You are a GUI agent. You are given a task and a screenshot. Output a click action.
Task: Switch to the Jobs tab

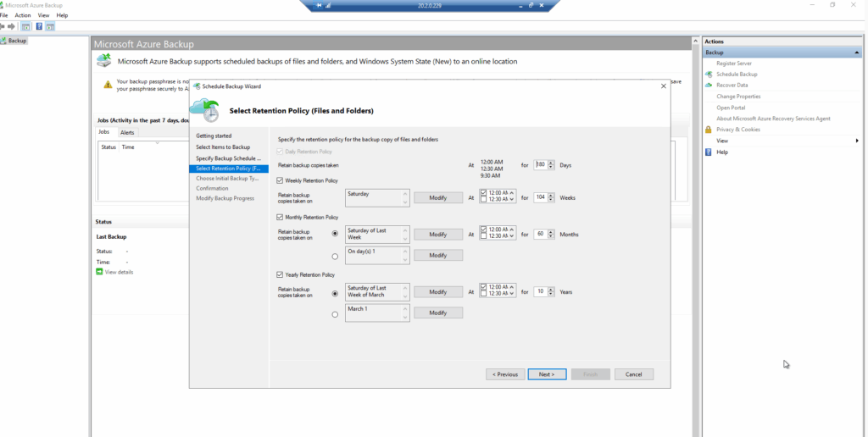104,132
